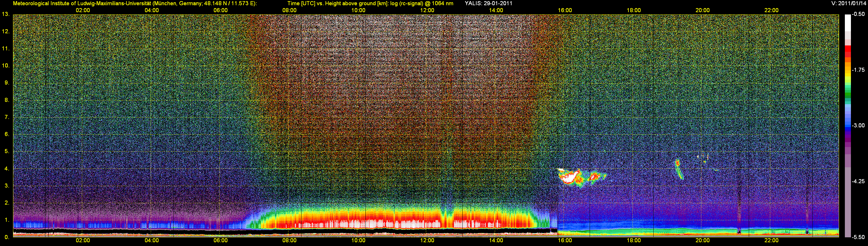Click the Meteorological Institute of Ludwig-Maximilians-Universität title text
The width and height of the screenshot is (868, 246).
pos(135,3)
